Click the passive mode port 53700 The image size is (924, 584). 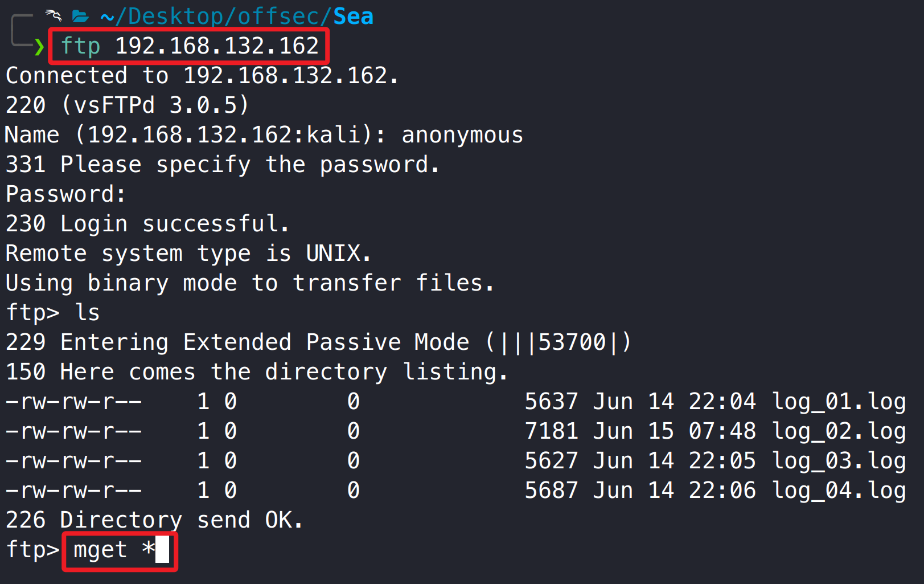point(572,342)
